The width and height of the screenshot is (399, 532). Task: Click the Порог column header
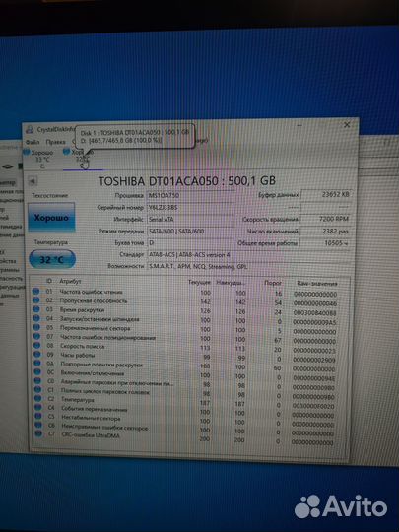(273, 283)
